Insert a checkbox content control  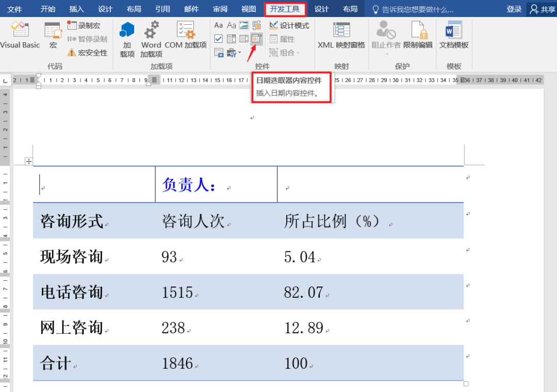219,39
